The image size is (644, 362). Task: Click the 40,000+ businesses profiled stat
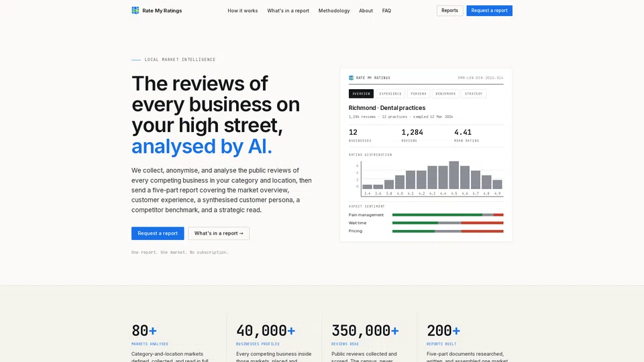coord(266,330)
